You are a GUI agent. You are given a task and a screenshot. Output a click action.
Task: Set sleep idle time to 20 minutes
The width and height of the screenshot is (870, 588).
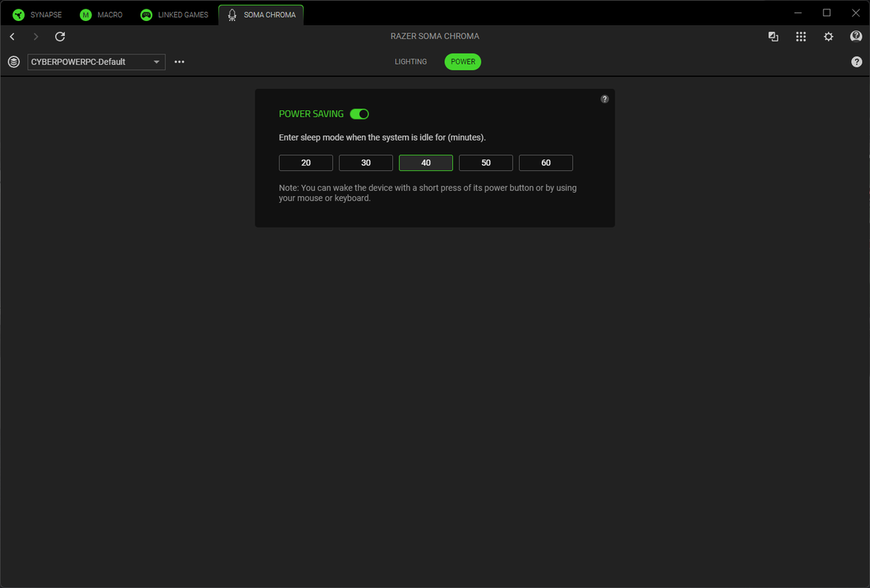[x=306, y=163]
